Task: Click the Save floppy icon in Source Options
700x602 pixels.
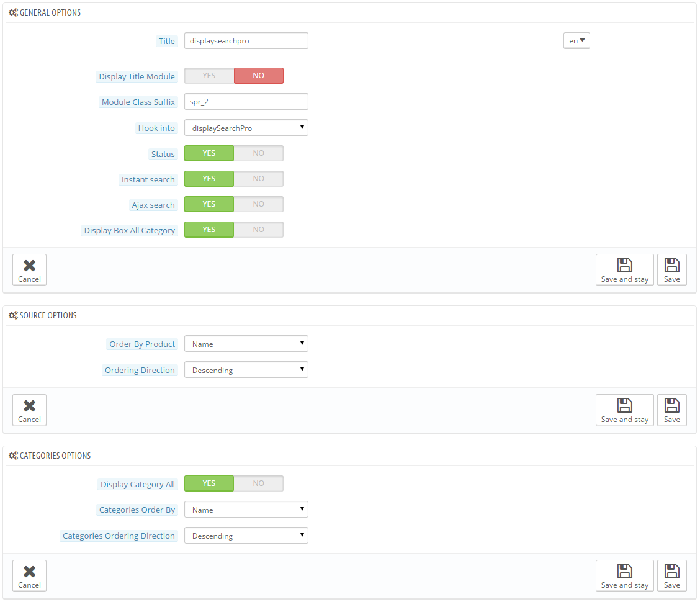Action: pyautogui.click(x=672, y=405)
